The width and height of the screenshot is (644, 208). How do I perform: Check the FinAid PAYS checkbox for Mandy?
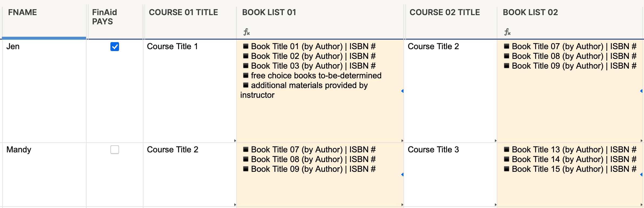115,150
